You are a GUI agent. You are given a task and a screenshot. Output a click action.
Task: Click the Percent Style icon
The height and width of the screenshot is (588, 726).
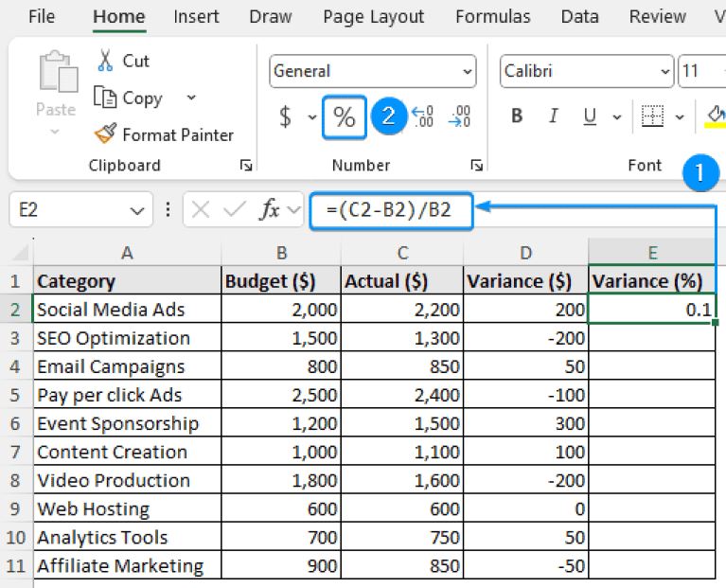[x=345, y=116]
